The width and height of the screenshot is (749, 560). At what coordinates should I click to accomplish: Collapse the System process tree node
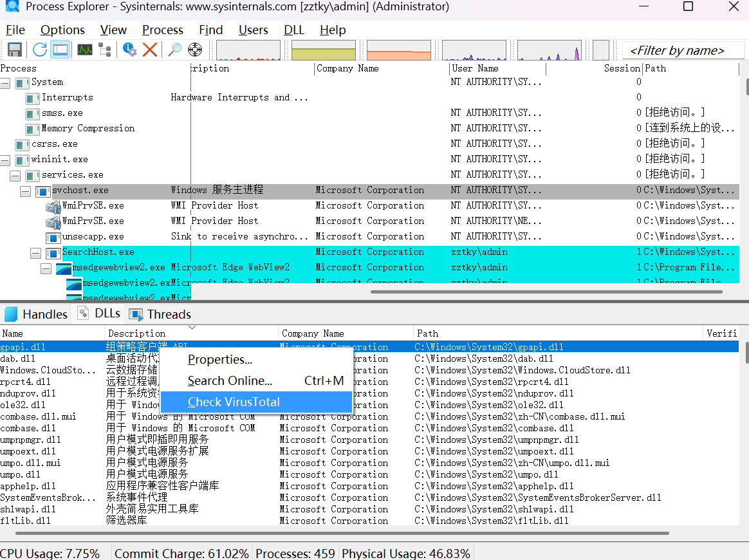(5, 83)
